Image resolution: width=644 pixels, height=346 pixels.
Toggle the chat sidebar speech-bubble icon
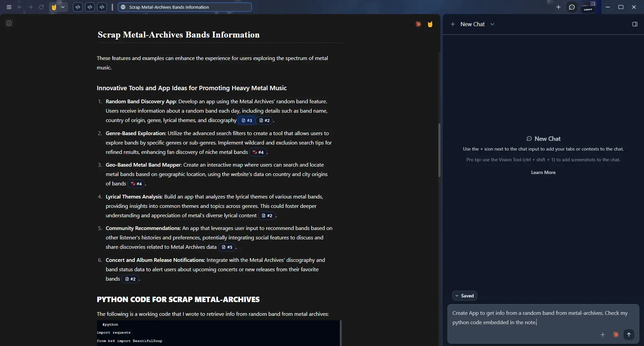572,7
